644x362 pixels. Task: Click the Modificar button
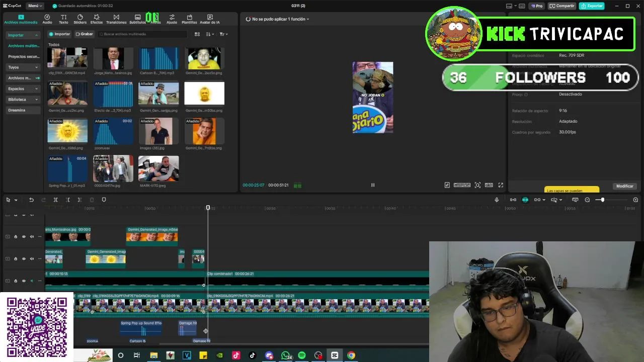pos(624,186)
